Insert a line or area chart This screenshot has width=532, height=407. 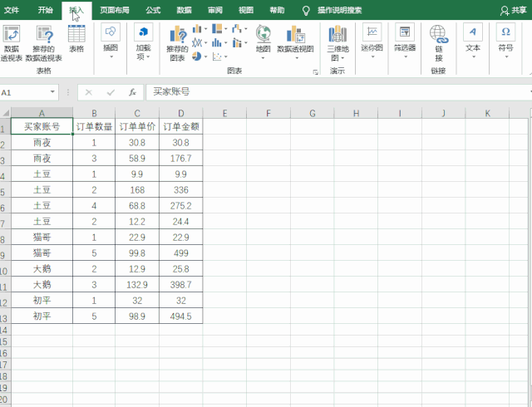[x=199, y=42]
